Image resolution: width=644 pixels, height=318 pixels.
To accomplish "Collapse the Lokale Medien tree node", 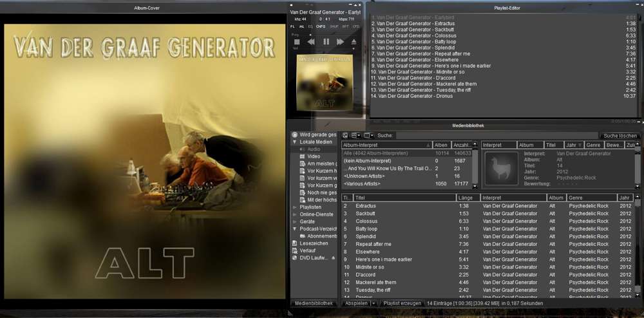I will click(x=295, y=142).
